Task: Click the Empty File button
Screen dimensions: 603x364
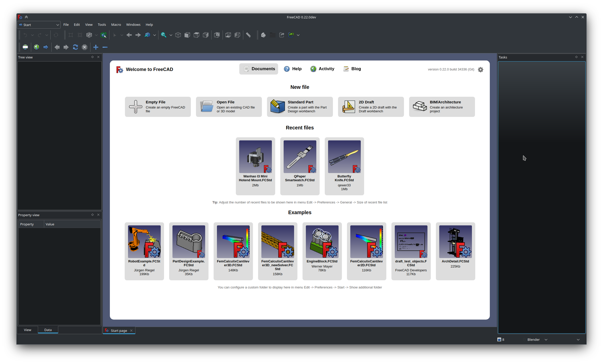Action: 157,106
